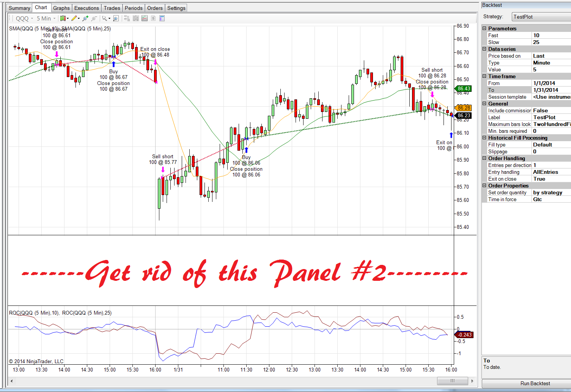Zoom in with the plus magnifier icon
This screenshot has height=392, width=571.
(x=85, y=18)
